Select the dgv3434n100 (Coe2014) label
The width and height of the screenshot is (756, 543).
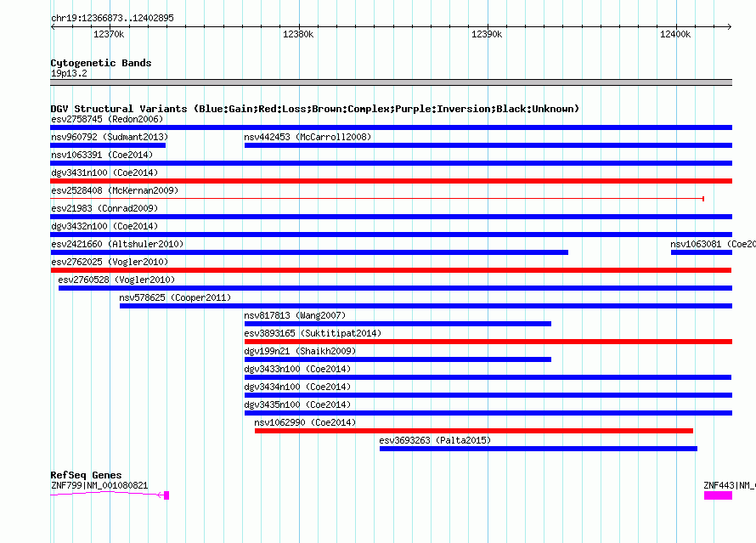click(x=297, y=387)
